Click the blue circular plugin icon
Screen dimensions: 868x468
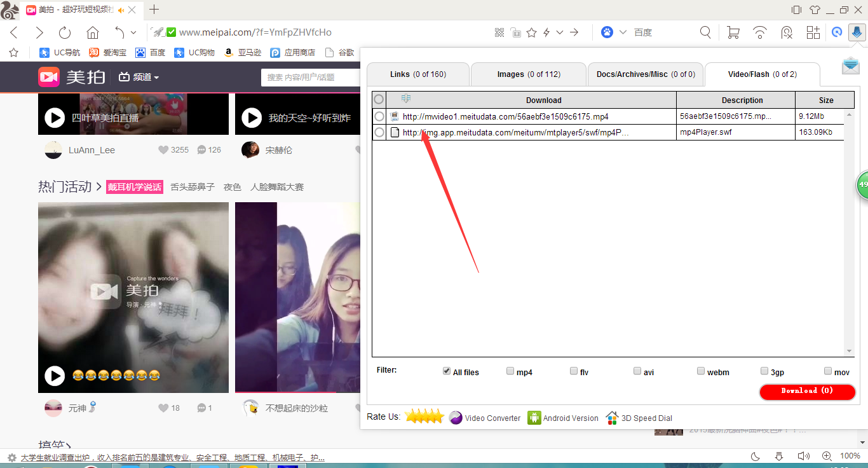coord(837,32)
